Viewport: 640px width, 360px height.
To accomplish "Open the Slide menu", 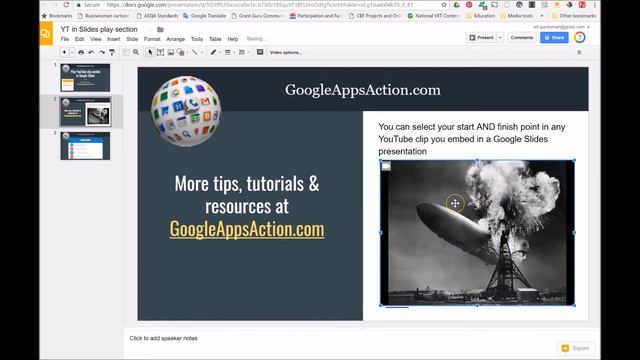I will pyautogui.click(x=132, y=39).
